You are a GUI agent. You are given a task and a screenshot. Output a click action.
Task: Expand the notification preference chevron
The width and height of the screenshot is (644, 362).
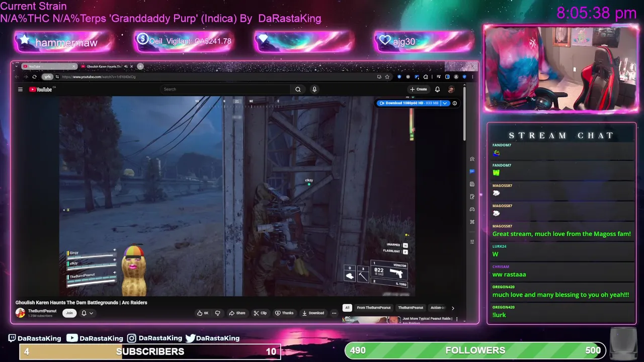coord(91,313)
